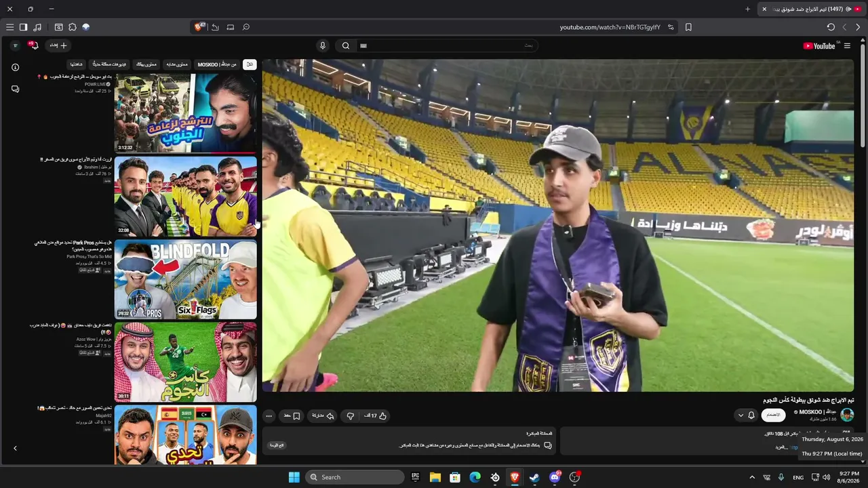Open the كأس النجوم green thumbnail video
868x488 pixels.
pyautogui.click(x=186, y=362)
